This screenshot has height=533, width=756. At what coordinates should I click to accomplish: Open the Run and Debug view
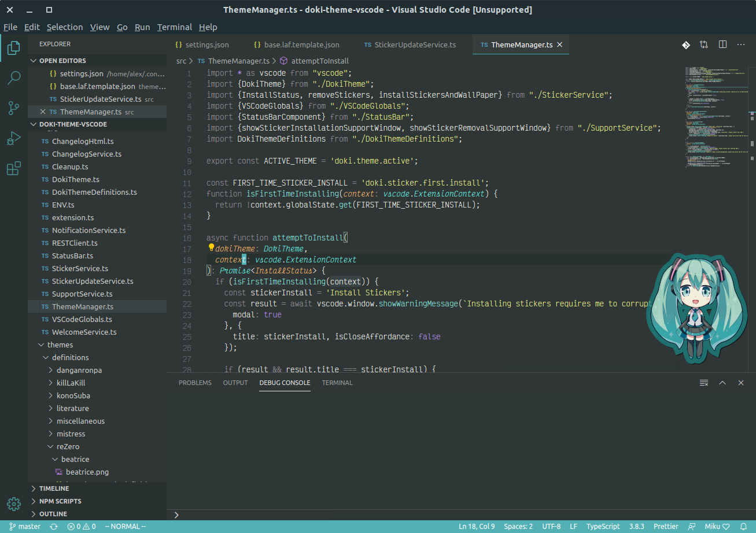(x=14, y=138)
